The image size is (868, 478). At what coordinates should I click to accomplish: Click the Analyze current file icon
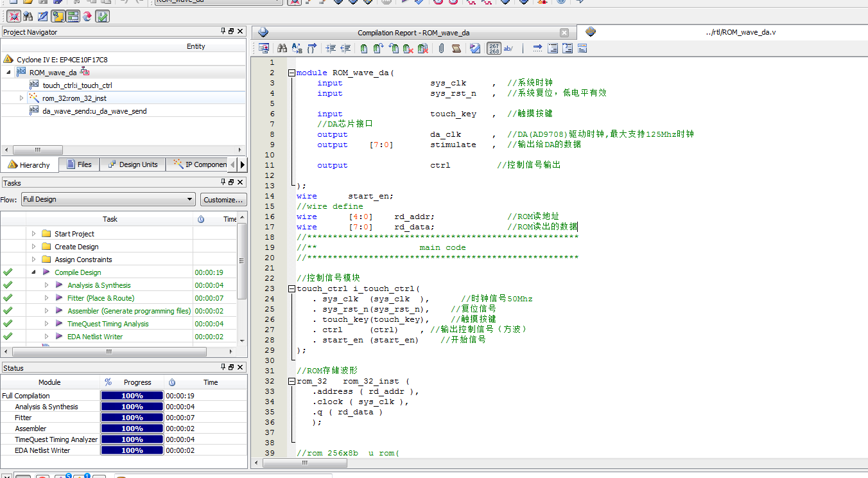click(x=475, y=48)
